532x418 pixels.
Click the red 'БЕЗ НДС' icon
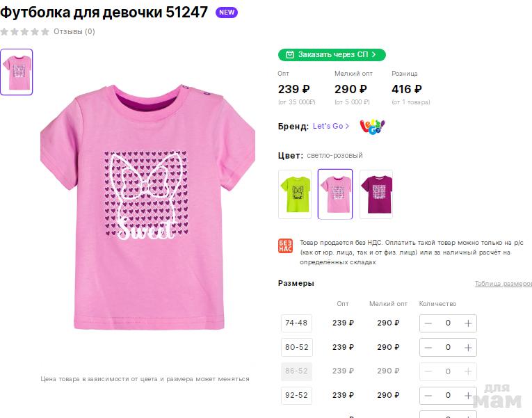click(285, 246)
